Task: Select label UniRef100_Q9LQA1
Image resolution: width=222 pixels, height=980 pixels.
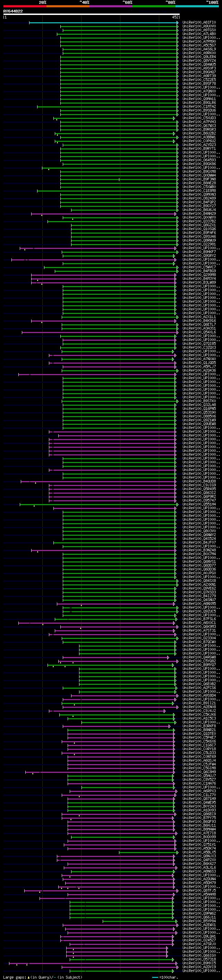Action: click(199, 936)
